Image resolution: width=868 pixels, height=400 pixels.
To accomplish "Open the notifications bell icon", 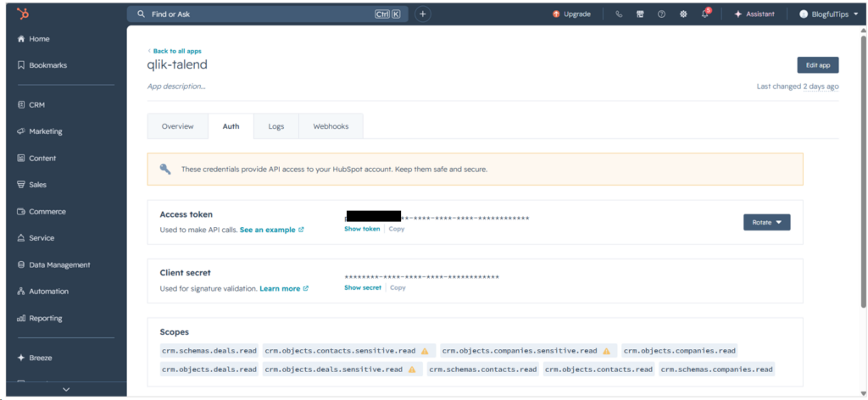I will click(x=705, y=14).
